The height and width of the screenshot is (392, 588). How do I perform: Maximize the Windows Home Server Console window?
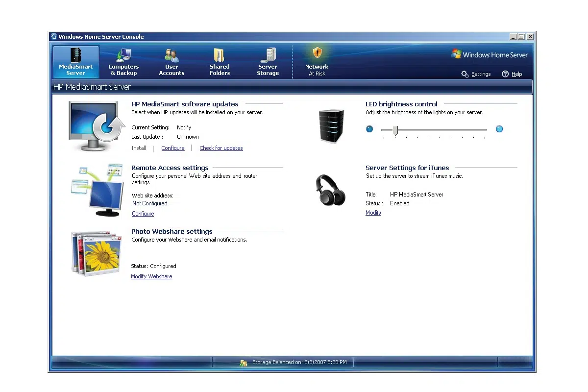tap(521, 37)
